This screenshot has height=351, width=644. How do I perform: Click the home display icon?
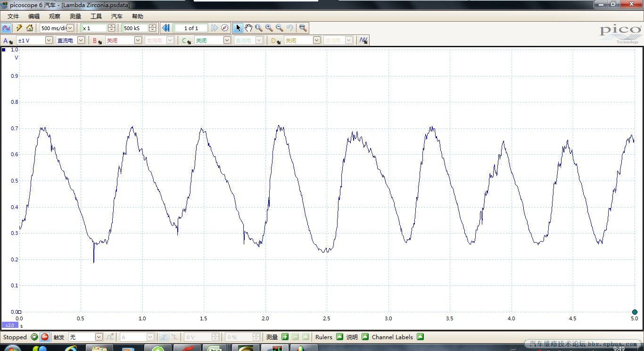(x=30, y=28)
